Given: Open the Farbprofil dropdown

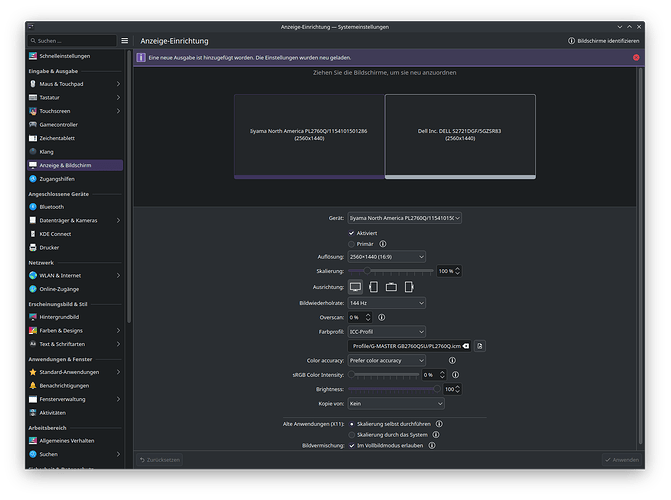Looking at the screenshot, I should pyautogui.click(x=386, y=332).
